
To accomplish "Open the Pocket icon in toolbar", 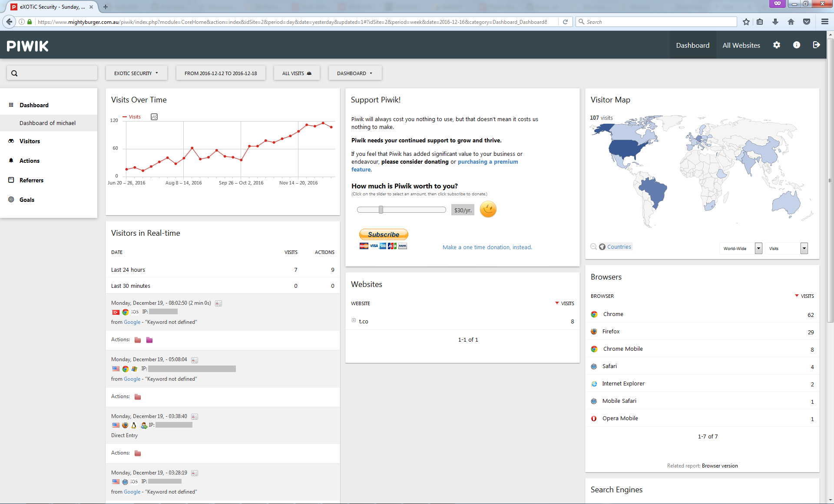I will (x=807, y=22).
